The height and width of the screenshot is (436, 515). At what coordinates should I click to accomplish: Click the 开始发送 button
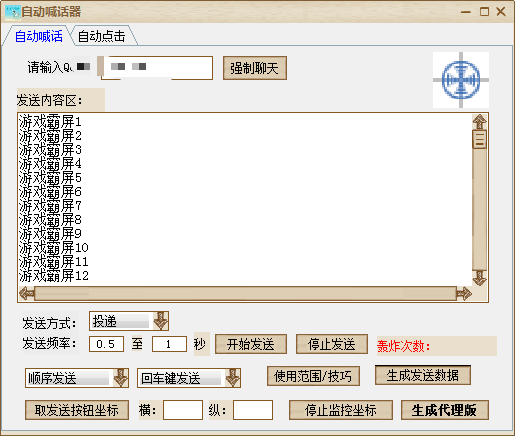point(251,344)
